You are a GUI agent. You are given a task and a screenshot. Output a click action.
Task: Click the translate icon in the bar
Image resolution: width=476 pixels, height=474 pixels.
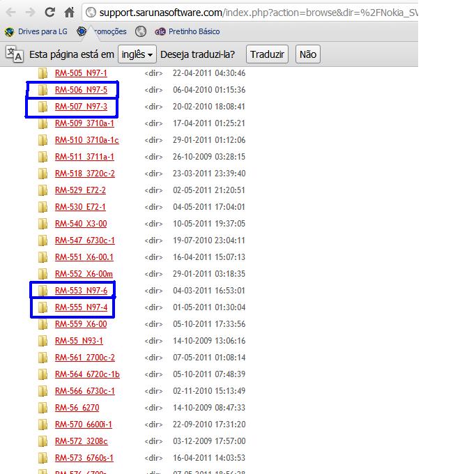click(x=15, y=54)
